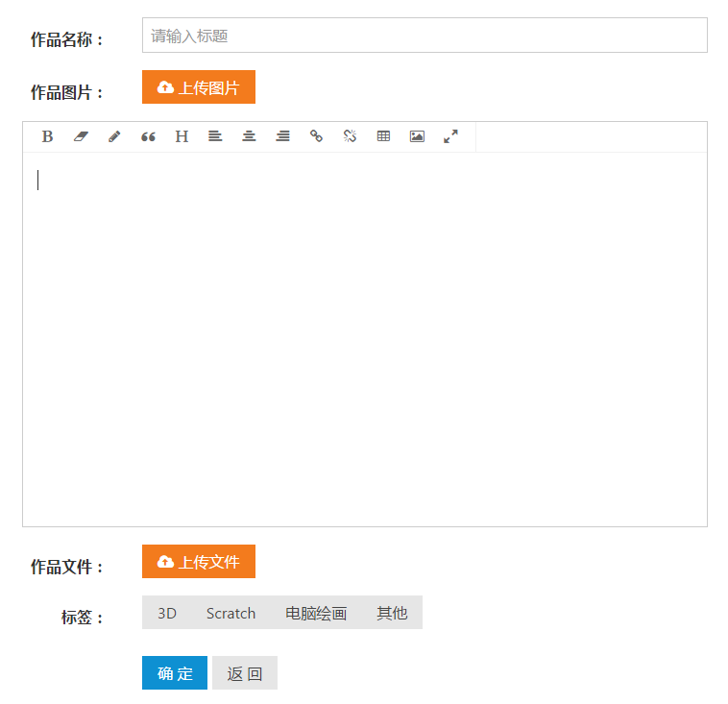Click the 上传图片 upload button

[199, 87]
